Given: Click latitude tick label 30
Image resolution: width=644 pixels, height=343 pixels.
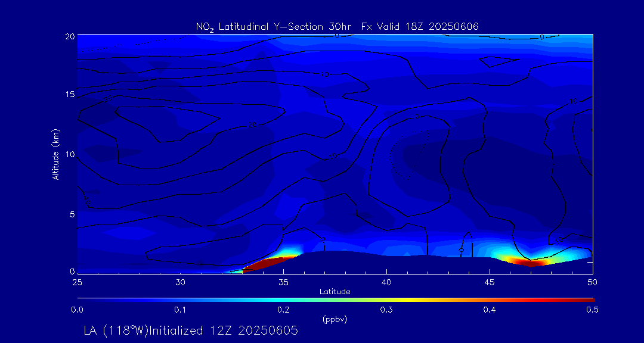Looking at the screenshot, I should tap(180, 282).
